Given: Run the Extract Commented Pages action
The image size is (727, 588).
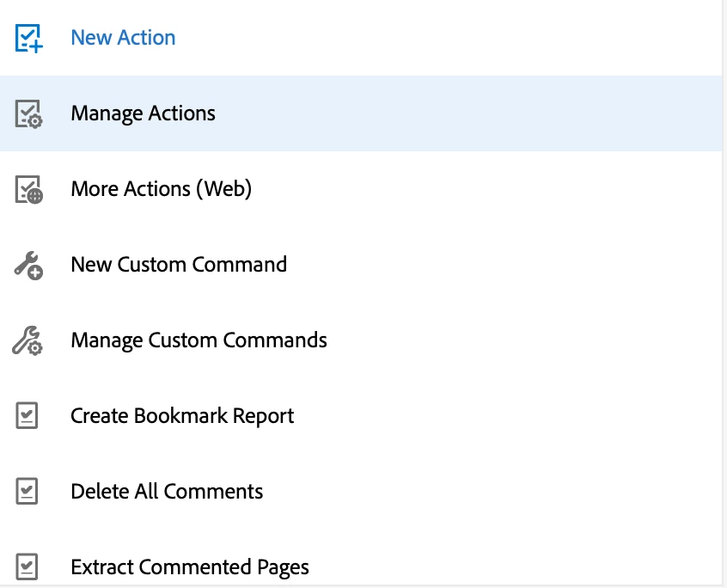Looking at the screenshot, I should coord(190,567).
